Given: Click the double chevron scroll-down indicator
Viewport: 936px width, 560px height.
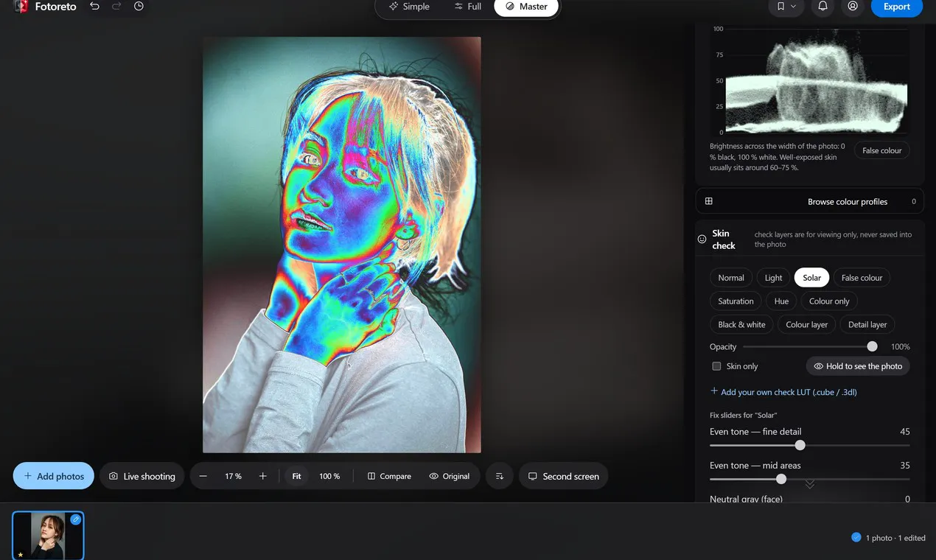Looking at the screenshot, I should coord(809,484).
